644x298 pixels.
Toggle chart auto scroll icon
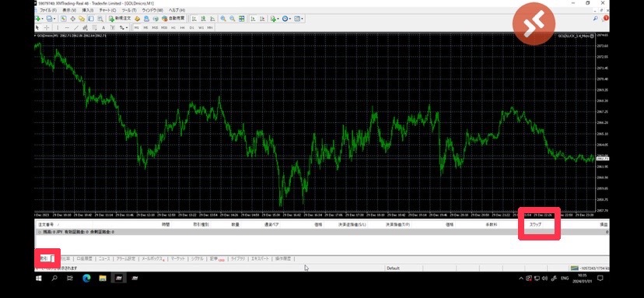253,19
